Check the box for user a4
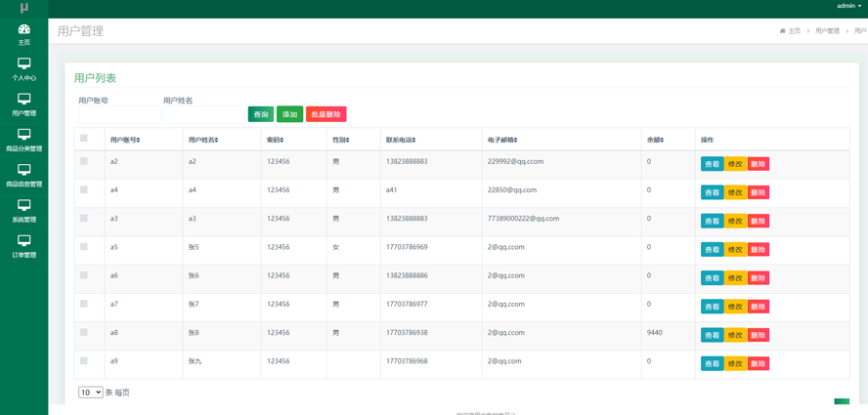868x415 pixels. [x=84, y=189]
